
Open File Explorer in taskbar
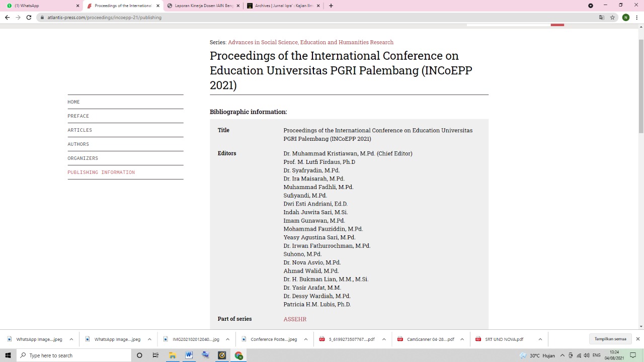click(x=172, y=355)
